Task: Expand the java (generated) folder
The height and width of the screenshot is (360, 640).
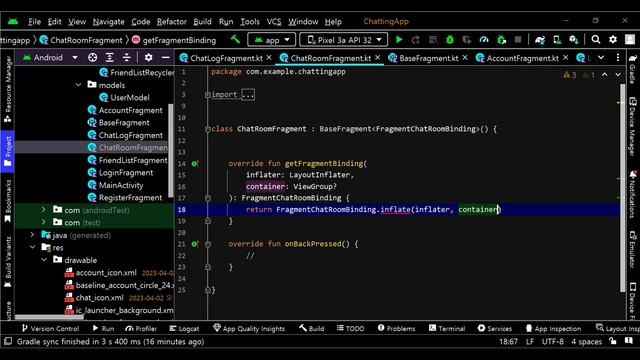Action: (x=32, y=235)
